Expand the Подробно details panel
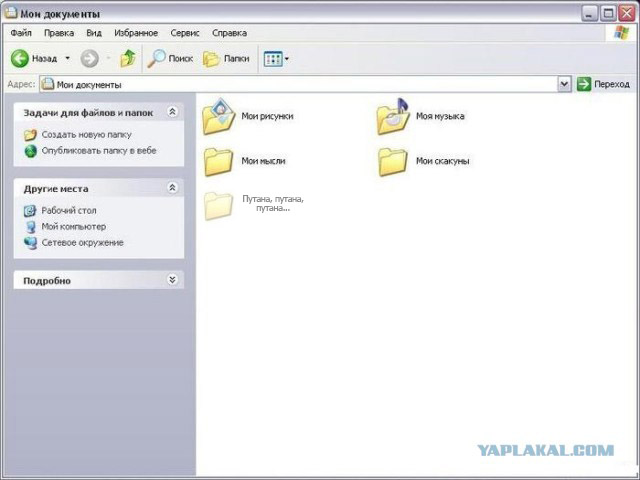 (x=172, y=281)
